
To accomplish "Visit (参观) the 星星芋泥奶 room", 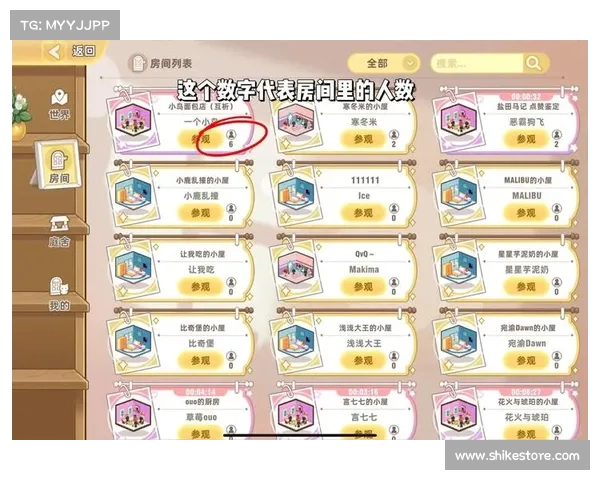I will tap(526, 286).
